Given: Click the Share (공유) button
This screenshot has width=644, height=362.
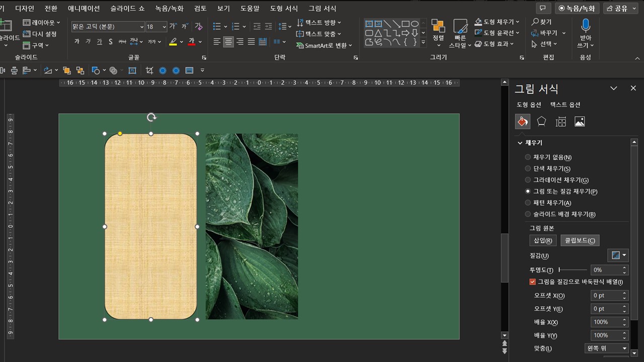Looking at the screenshot, I should tap(621, 9).
